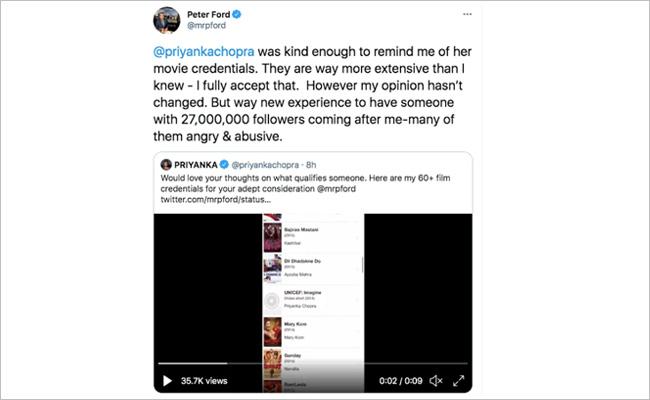Screen dimensions: 650x400
Task: Expand the video to fullscreen
Action: 460,381
